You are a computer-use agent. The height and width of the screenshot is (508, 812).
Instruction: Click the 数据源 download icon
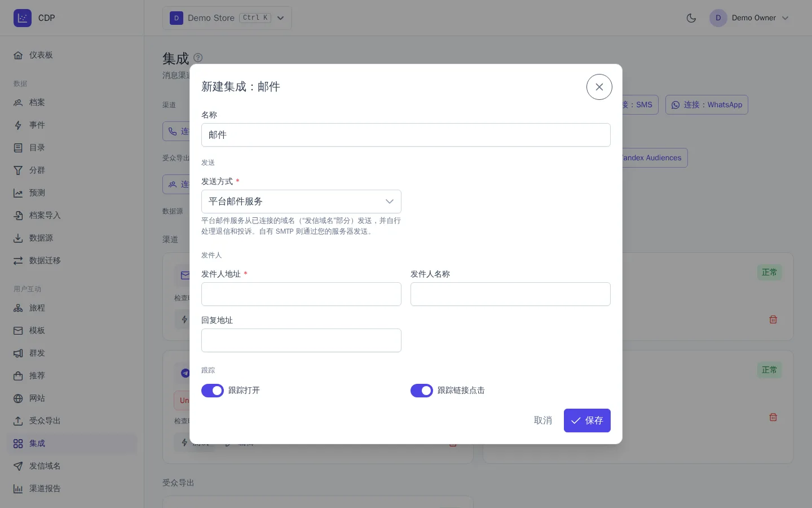pos(18,238)
